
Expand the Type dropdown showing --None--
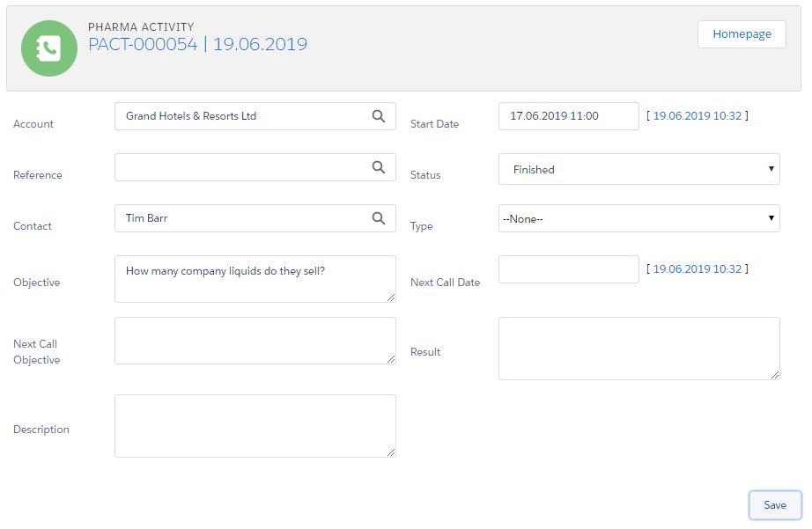point(639,218)
